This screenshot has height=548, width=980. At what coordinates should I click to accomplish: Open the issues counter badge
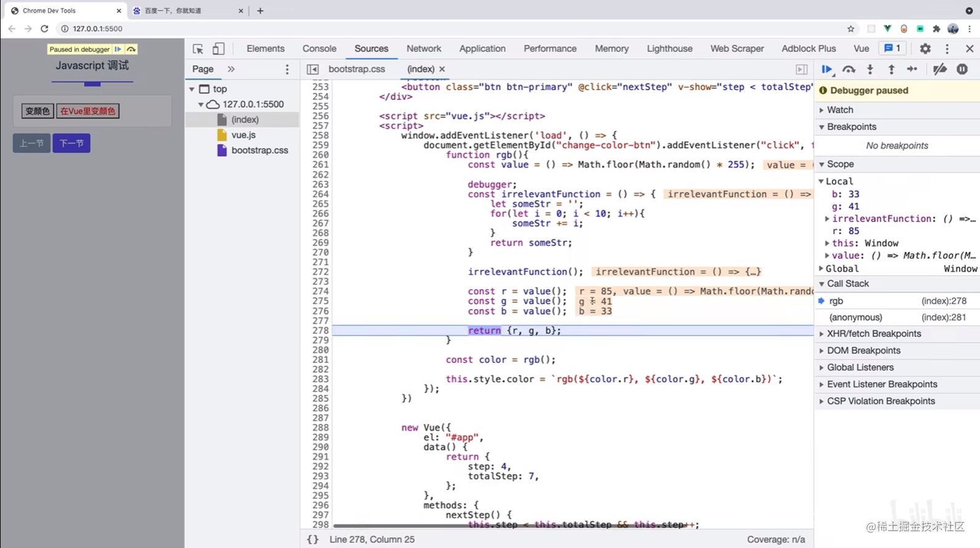[892, 48]
